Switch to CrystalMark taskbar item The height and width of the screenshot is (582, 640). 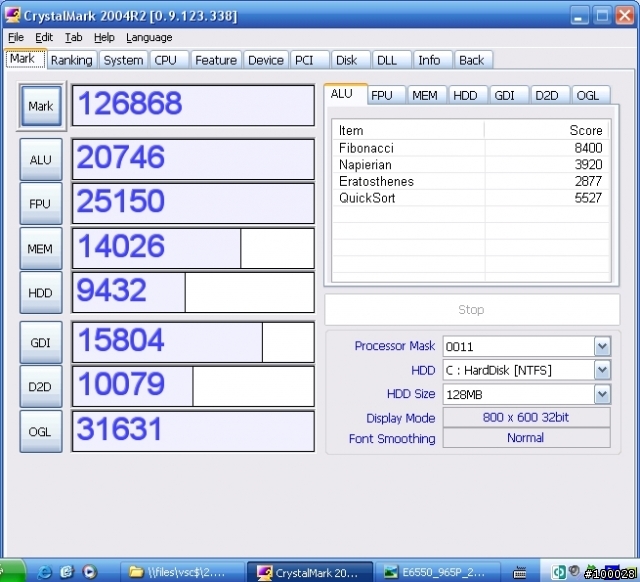click(310, 572)
